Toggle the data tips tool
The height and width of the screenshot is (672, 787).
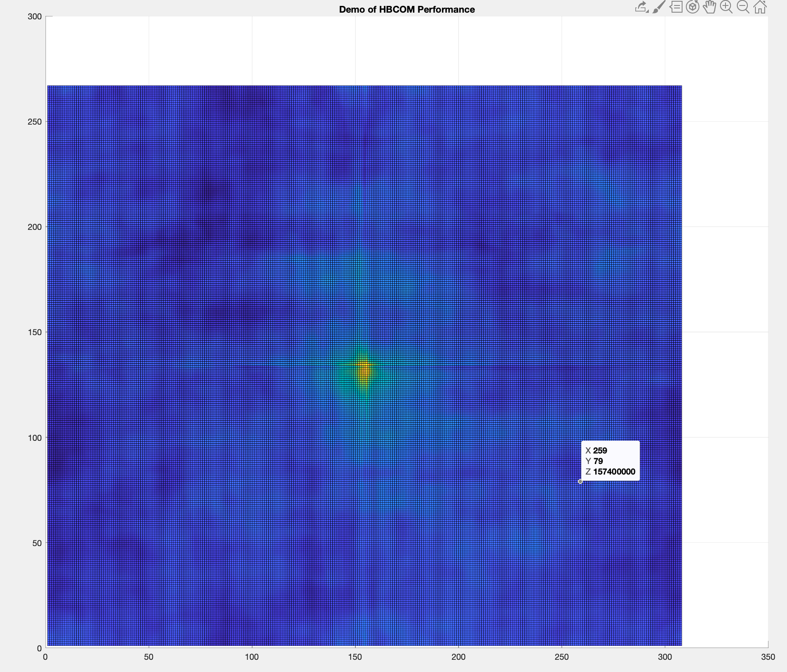676,7
